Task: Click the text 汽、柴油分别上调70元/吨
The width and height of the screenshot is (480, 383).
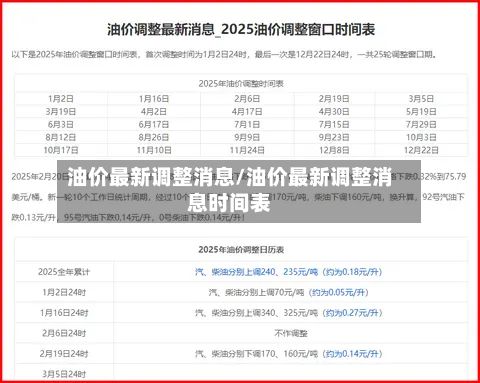Action: [x=256, y=293]
